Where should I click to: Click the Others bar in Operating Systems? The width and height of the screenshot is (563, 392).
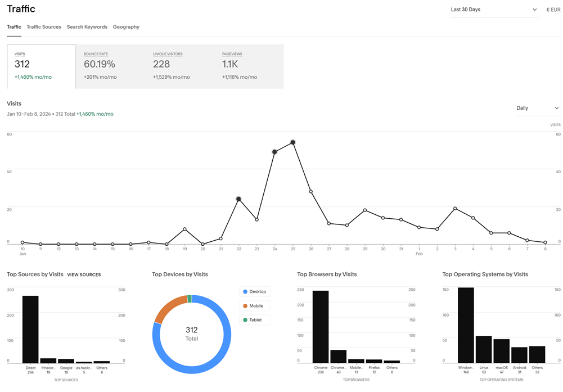coord(537,355)
